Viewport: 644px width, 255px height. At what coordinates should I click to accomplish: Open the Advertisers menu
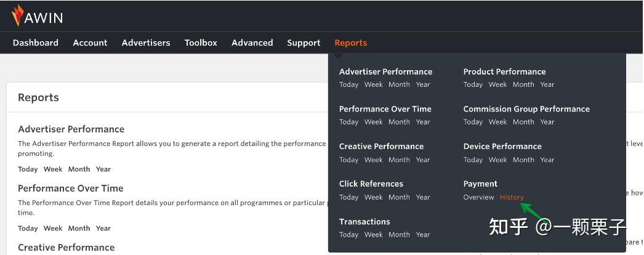click(x=146, y=43)
